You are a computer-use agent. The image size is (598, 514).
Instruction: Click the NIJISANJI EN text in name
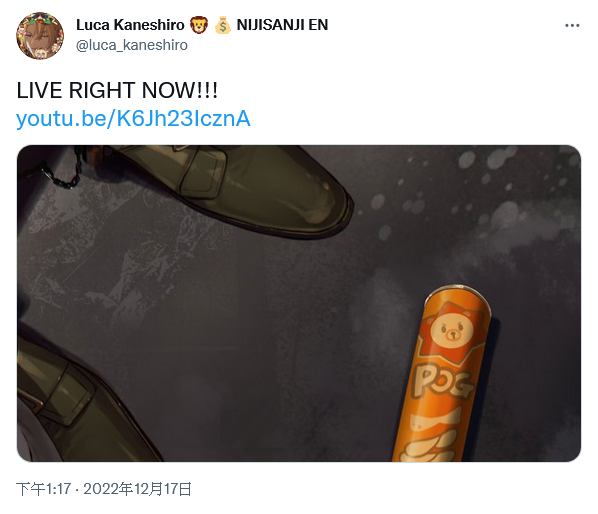pyautogui.click(x=282, y=25)
